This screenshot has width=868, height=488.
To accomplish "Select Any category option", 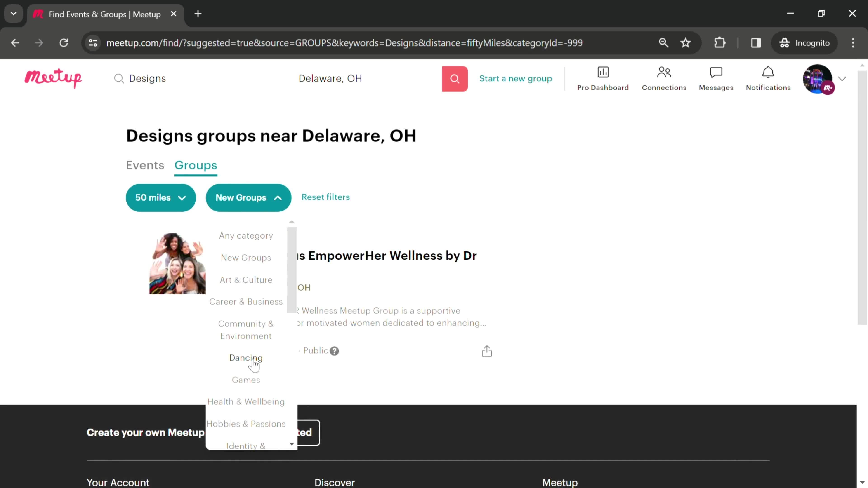I will [246, 236].
